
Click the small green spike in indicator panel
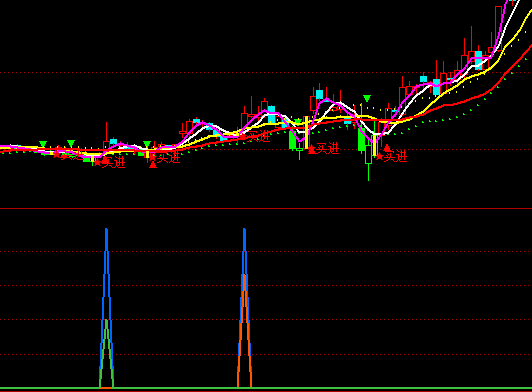pos(107,353)
